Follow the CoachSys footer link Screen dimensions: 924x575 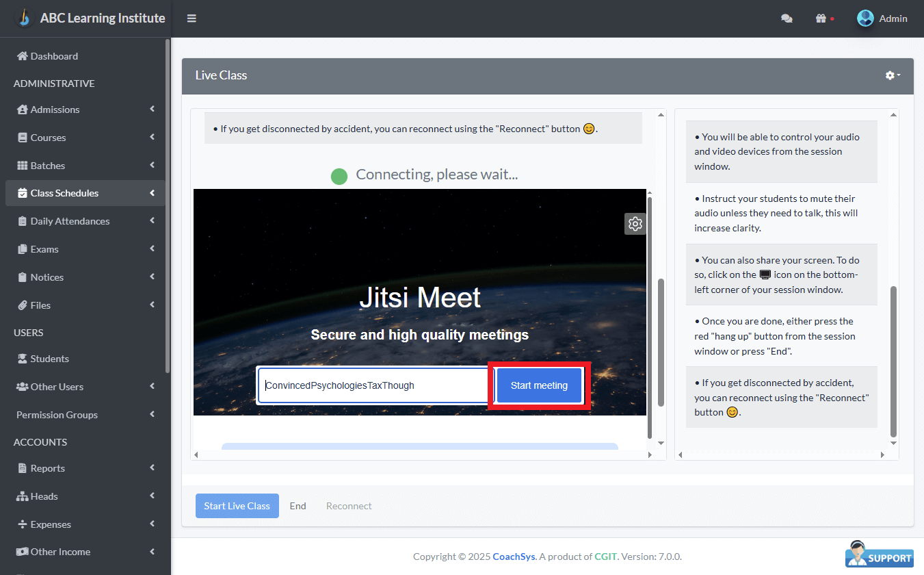[x=514, y=557]
